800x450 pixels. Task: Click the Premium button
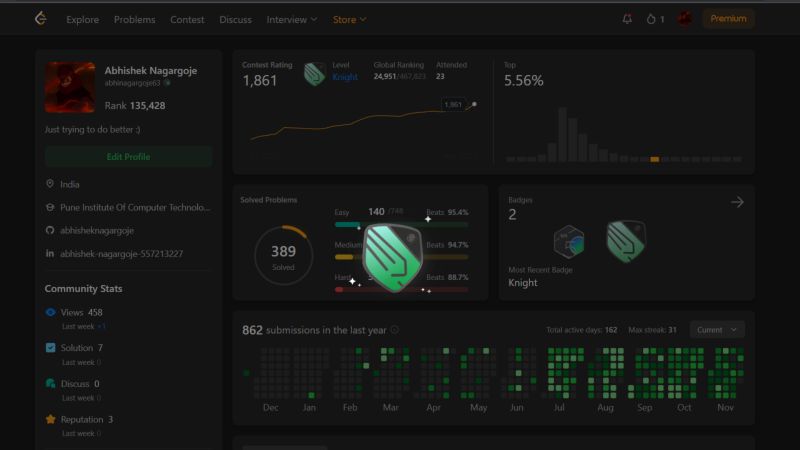coord(728,19)
